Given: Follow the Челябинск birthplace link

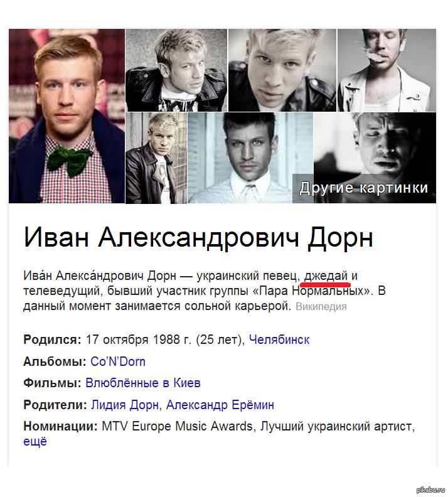Looking at the screenshot, I should (279, 339).
